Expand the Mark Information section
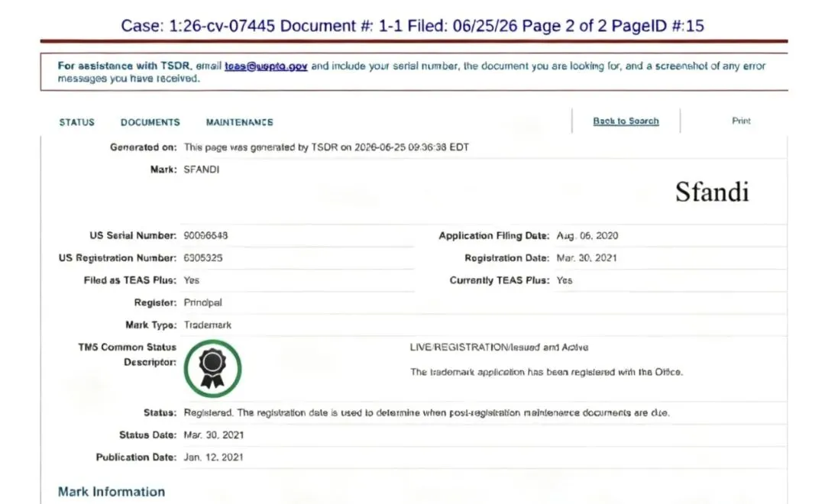 [x=111, y=491]
